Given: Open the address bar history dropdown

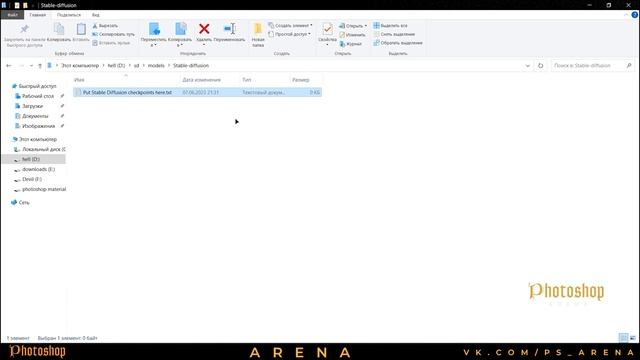Looking at the screenshot, I should 528,66.
